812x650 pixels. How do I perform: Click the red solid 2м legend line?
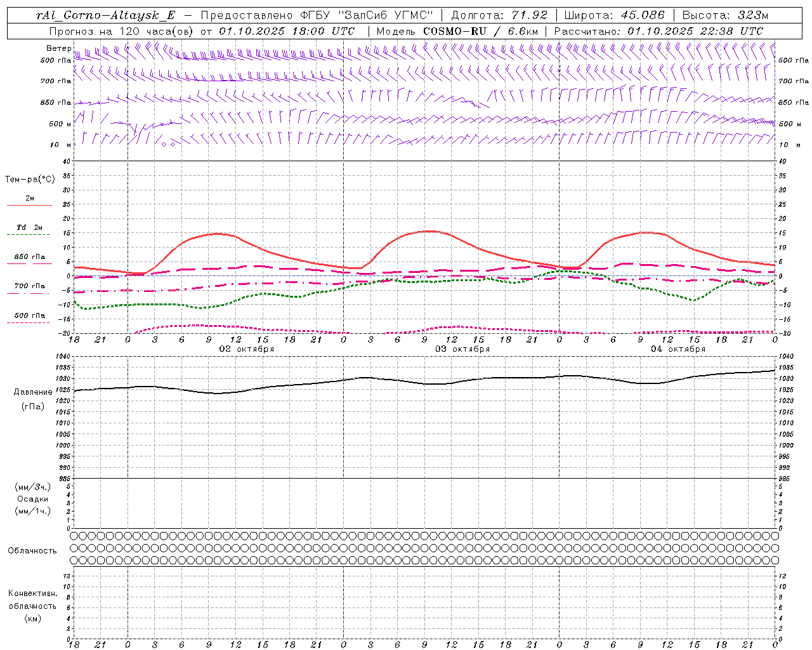point(29,206)
